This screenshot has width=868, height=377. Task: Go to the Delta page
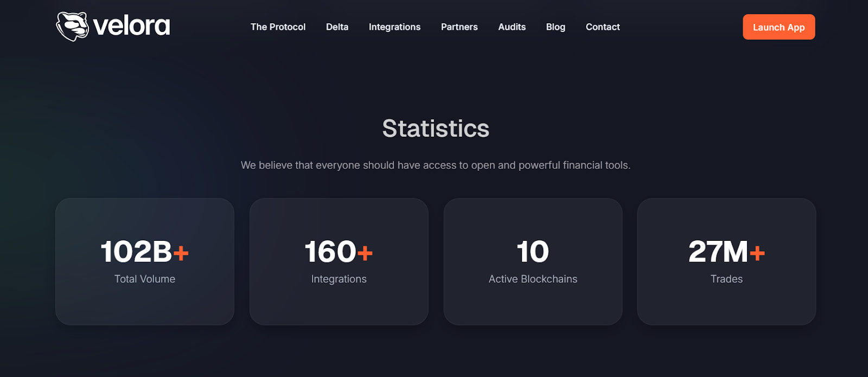tap(337, 27)
